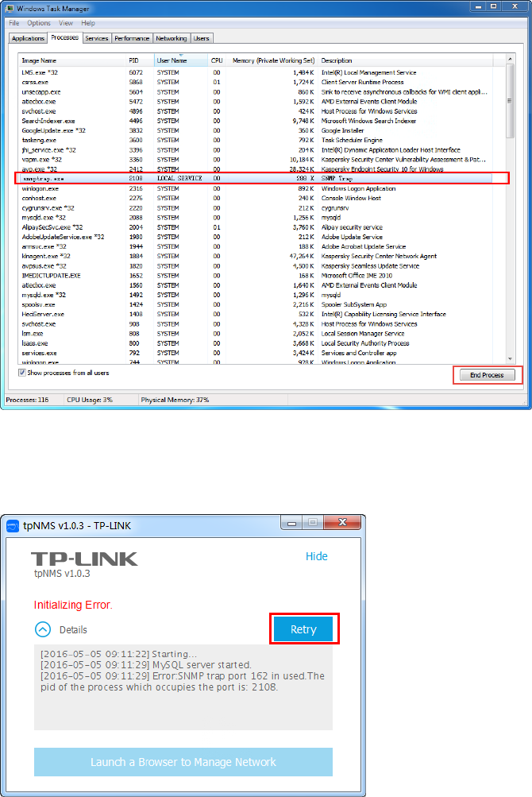Open the Help menu
The width and height of the screenshot is (532, 797).
click(x=88, y=23)
